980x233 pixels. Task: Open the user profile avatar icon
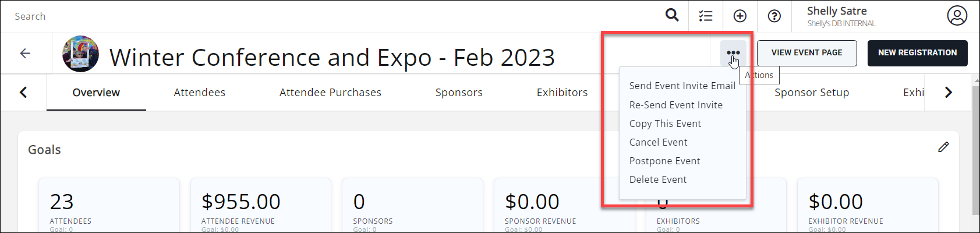point(957,16)
